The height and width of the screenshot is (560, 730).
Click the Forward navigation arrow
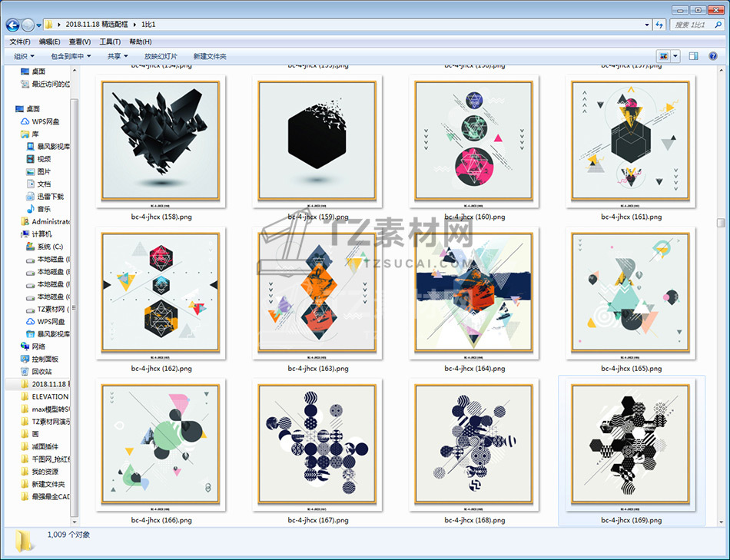pyautogui.click(x=28, y=25)
